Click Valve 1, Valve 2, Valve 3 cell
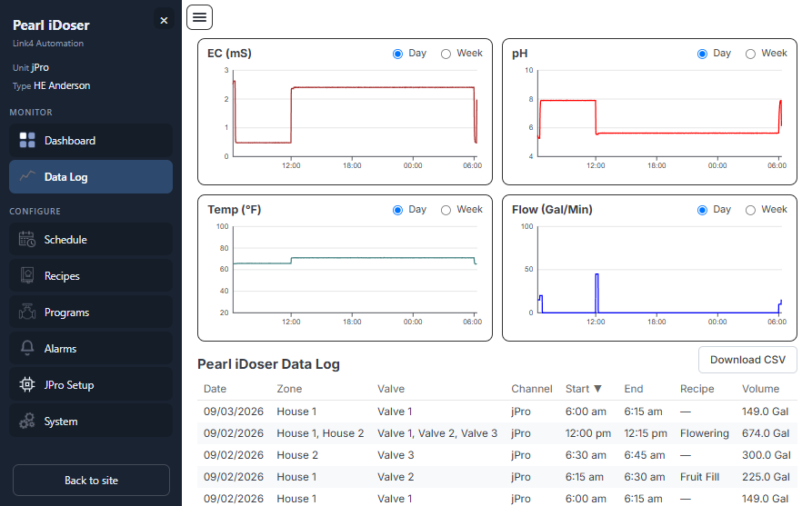 click(x=437, y=433)
